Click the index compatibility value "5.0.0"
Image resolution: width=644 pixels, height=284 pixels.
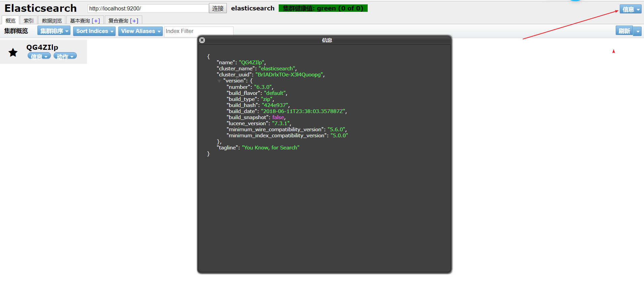339,136
